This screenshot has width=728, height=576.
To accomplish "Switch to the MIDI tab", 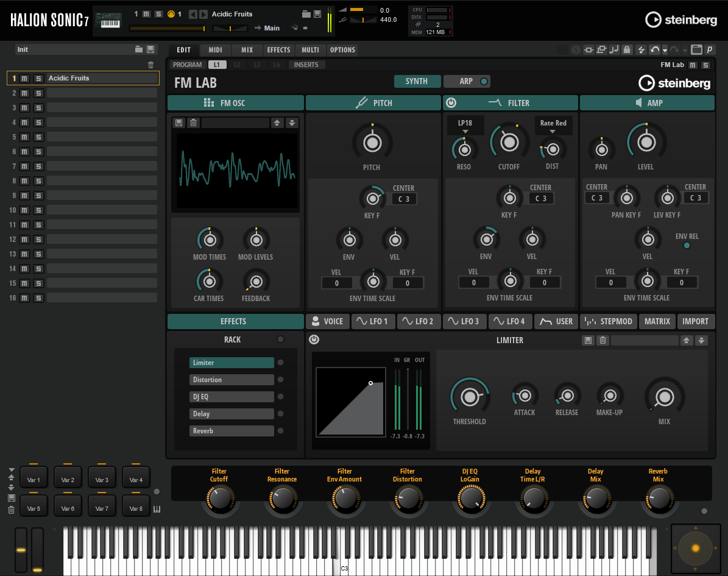I will (215, 50).
